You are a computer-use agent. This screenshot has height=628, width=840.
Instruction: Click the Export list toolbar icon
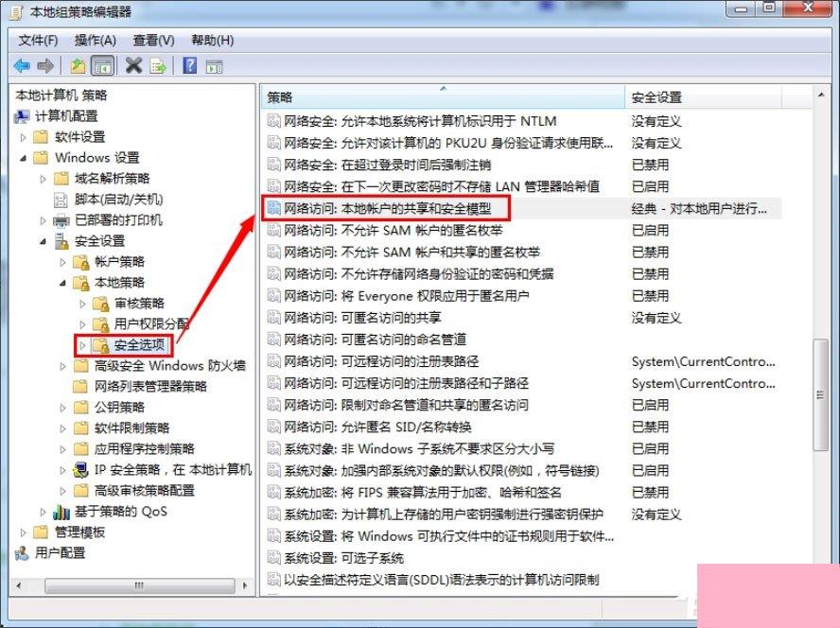pos(158,66)
